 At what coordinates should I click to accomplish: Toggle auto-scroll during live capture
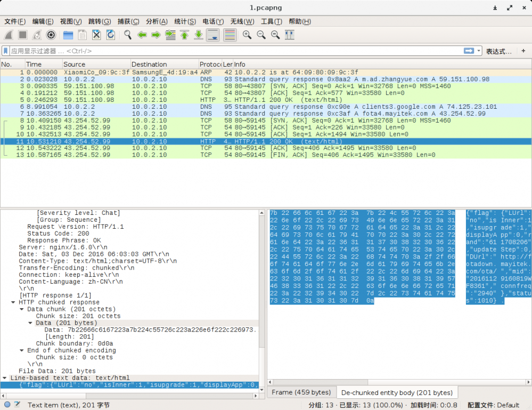[x=212, y=35]
